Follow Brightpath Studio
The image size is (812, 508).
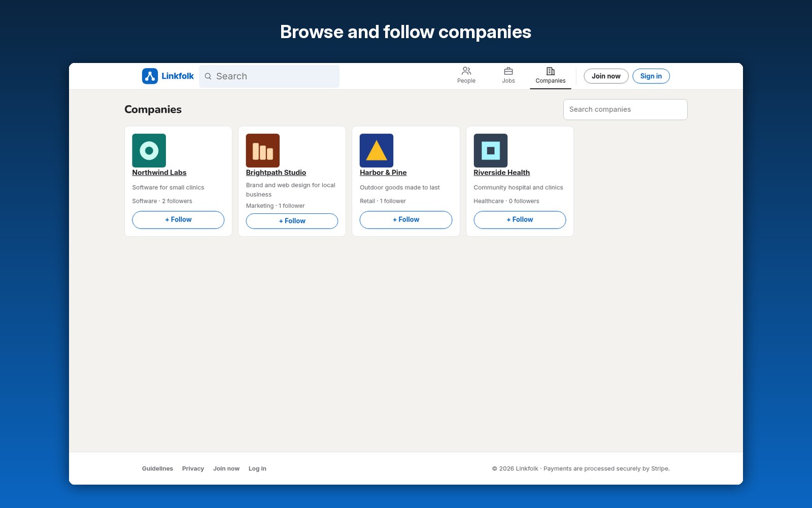click(x=292, y=221)
